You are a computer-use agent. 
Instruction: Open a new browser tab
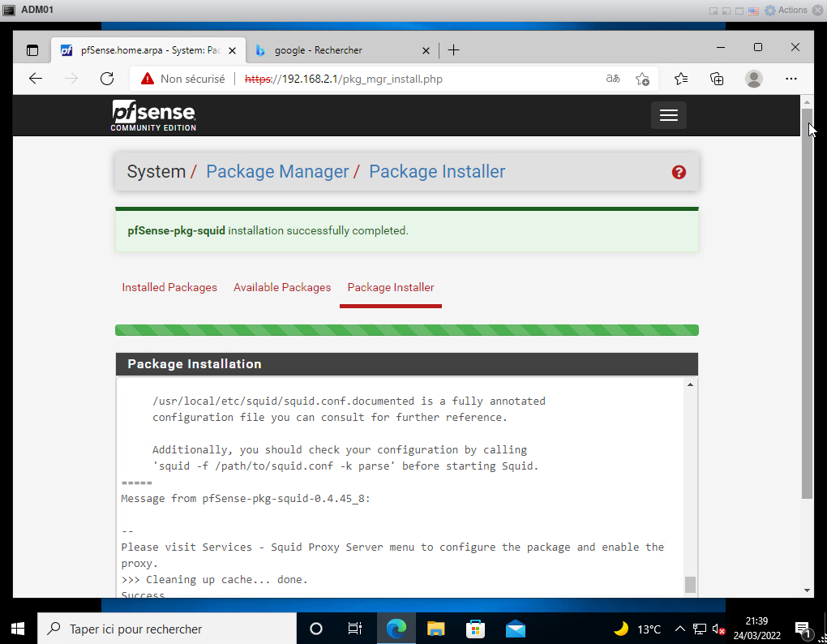coord(453,50)
